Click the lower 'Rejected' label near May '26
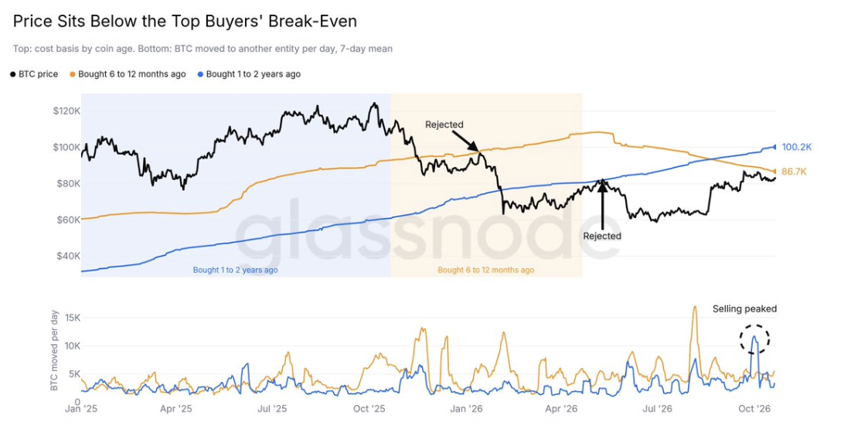Screen dimensions: 868x443 coord(602,236)
